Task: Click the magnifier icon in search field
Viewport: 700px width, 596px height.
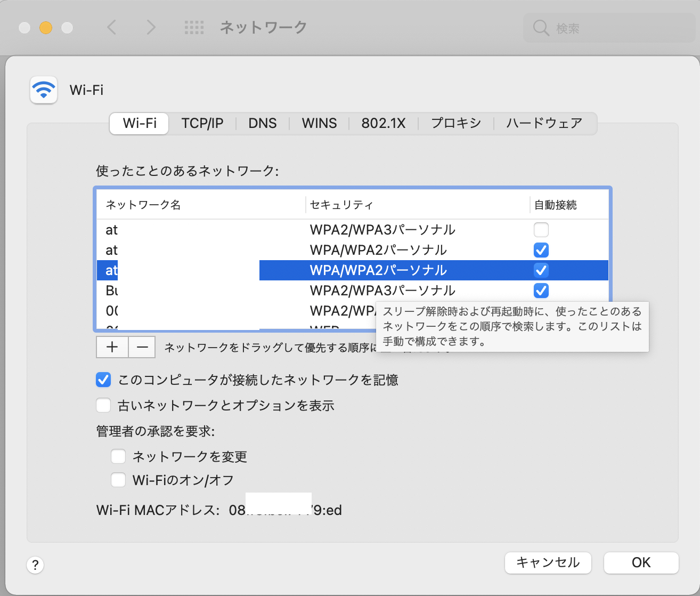Action: (x=541, y=28)
